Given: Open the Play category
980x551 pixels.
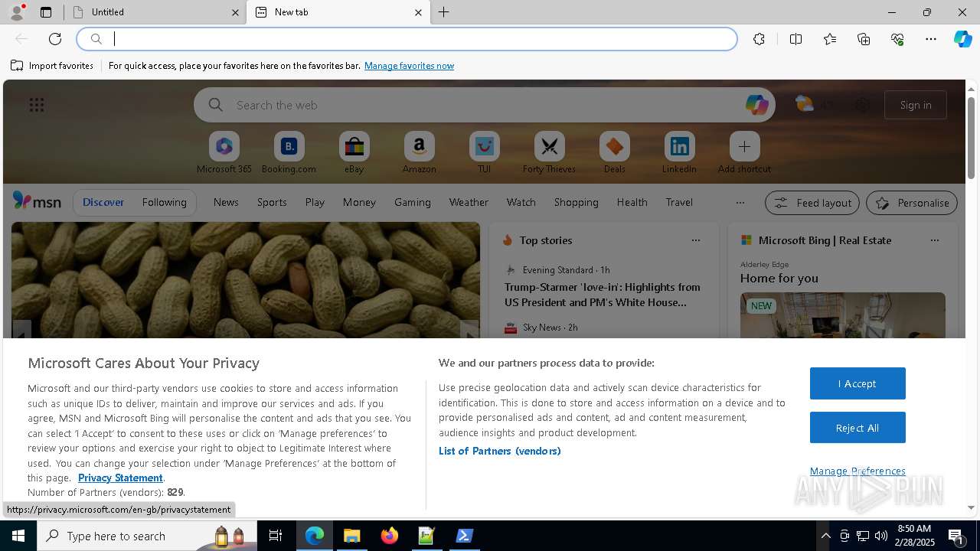Looking at the screenshot, I should pos(315,202).
